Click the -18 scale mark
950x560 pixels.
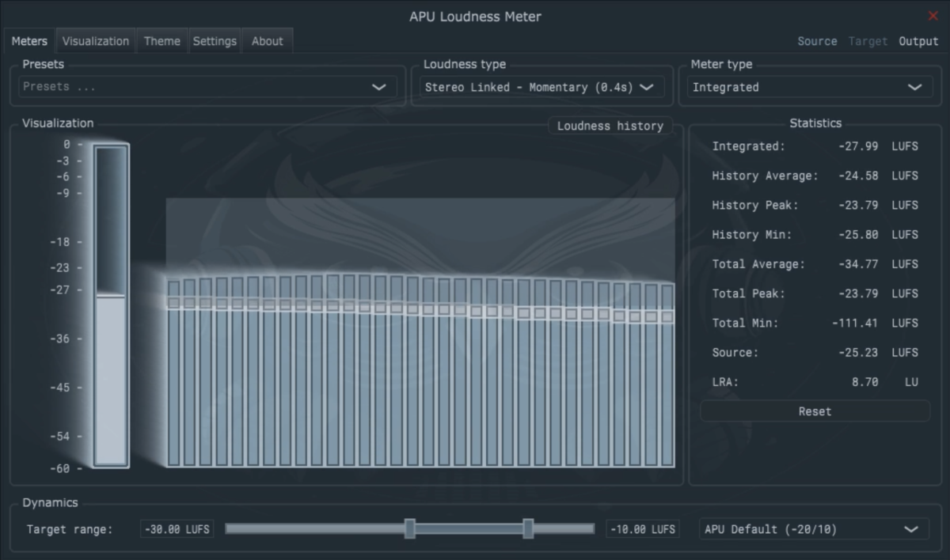coord(60,242)
